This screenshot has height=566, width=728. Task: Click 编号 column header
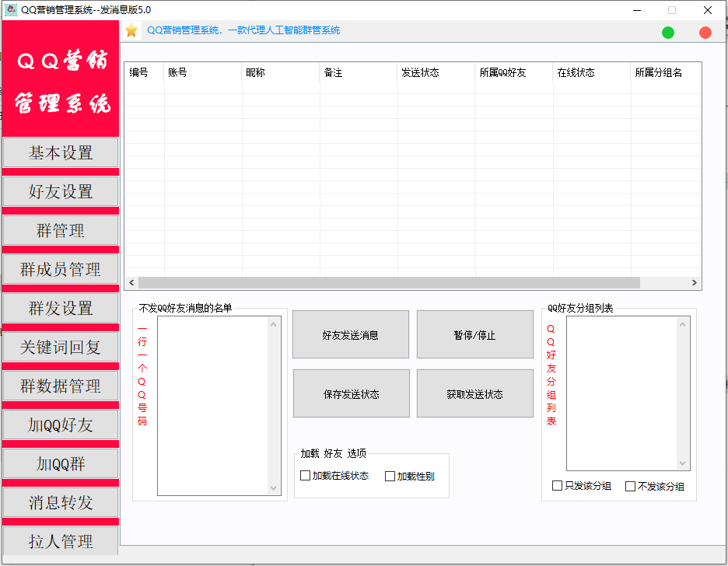(x=145, y=72)
